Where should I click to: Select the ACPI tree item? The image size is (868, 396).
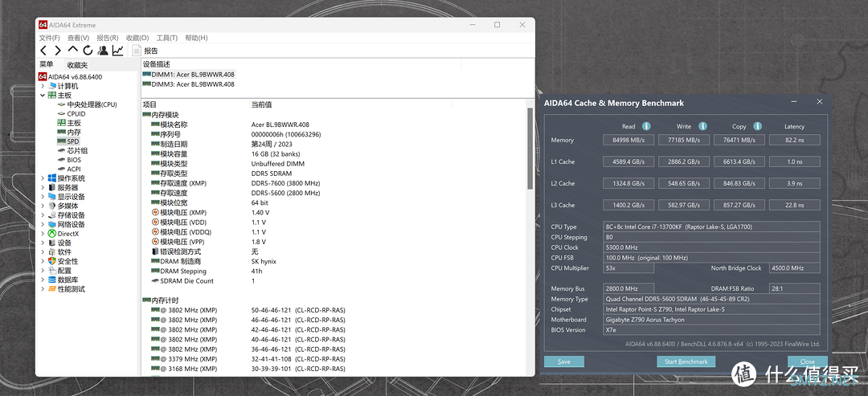click(x=69, y=169)
